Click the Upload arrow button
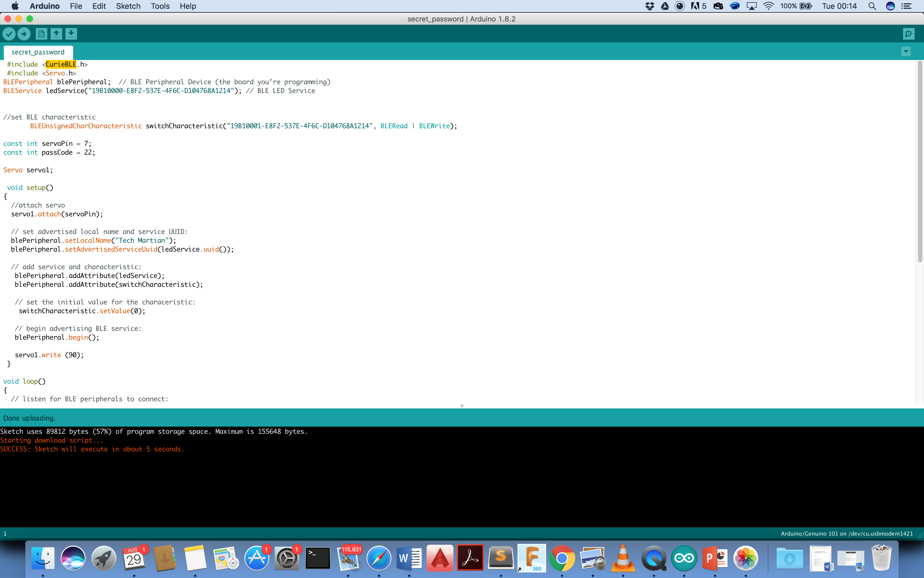The image size is (924, 578). click(x=24, y=34)
